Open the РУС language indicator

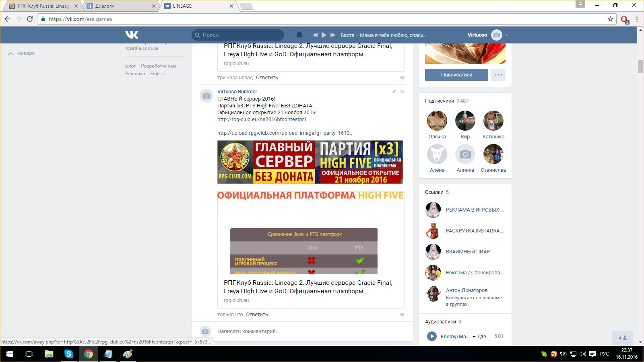tap(605, 354)
